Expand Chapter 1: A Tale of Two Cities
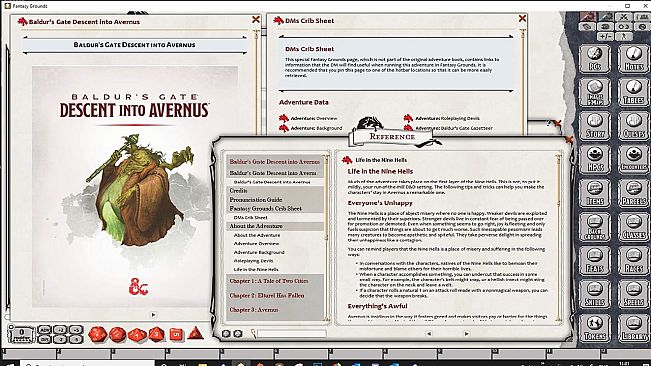Screen dimensions: 651x366 point(275,281)
